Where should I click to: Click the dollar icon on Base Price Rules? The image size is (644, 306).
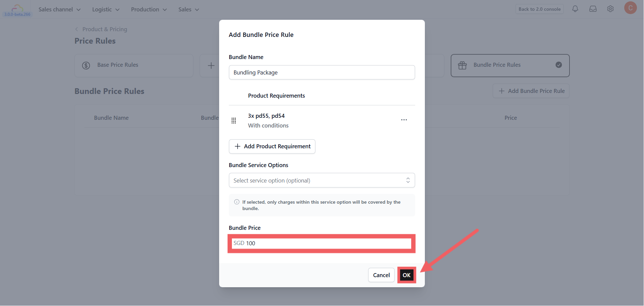click(x=86, y=65)
